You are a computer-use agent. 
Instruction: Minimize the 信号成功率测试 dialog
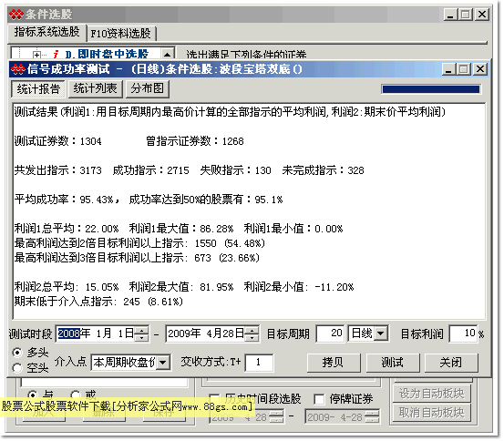click(448, 69)
